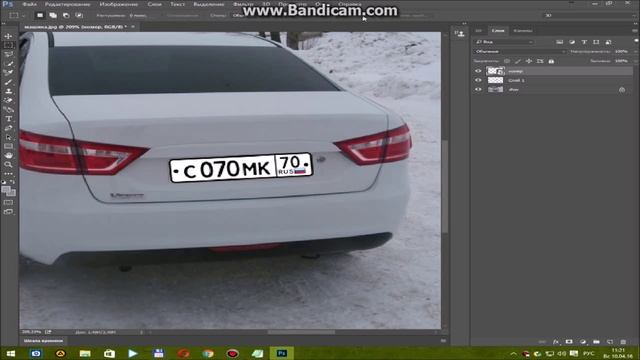Filter layers by type layers icon
640x360 pixels.
click(x=584, y=42)
